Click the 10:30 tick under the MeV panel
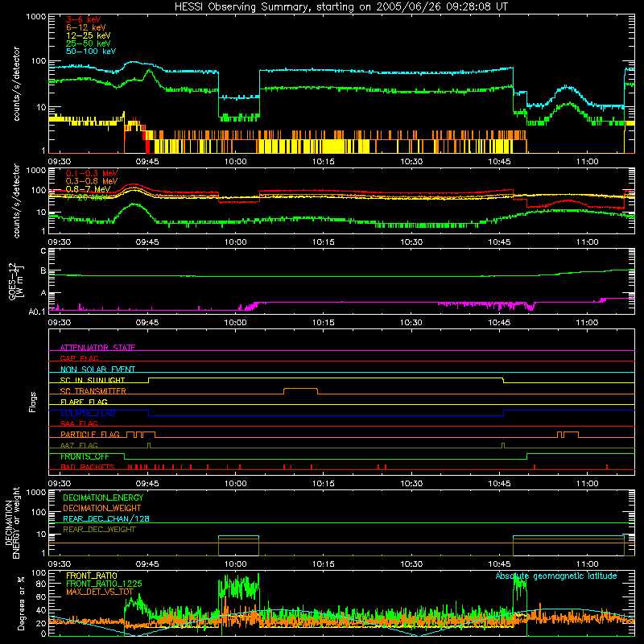The image size is (644, 644). 411,242
